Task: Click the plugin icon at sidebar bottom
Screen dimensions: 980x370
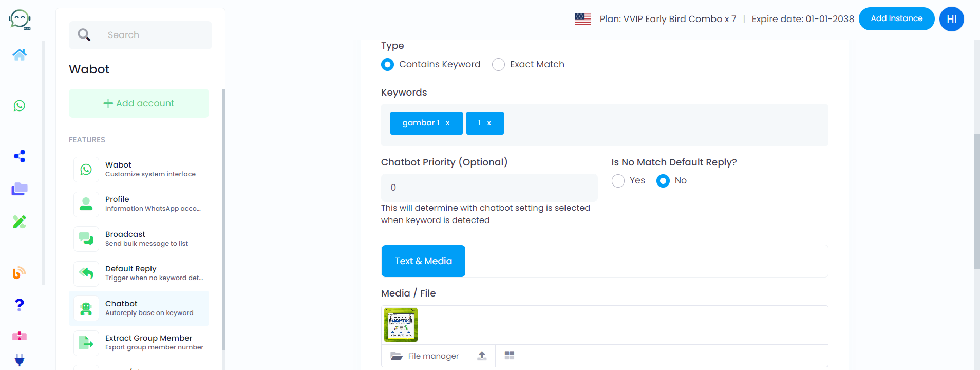Action: (x=19, y=360)
